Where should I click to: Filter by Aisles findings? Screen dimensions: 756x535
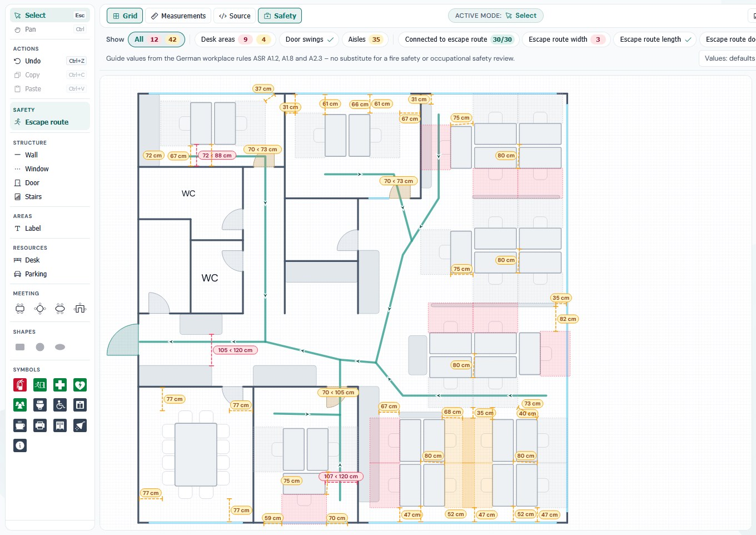[365, 39]
